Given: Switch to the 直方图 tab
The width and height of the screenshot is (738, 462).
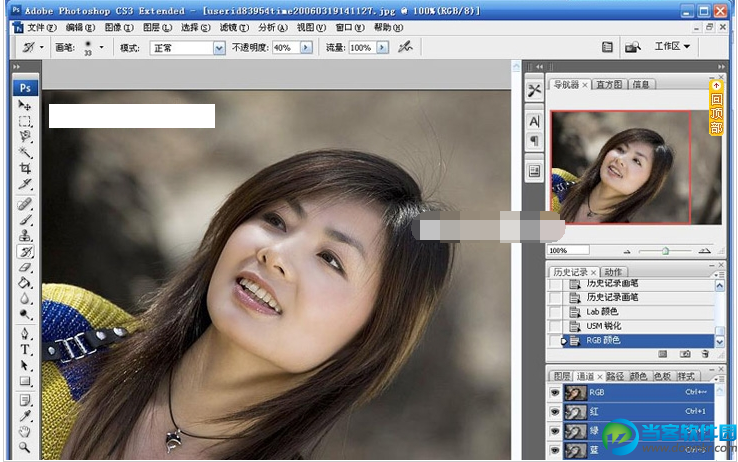Looking at the screenshot, I should 609,85.
